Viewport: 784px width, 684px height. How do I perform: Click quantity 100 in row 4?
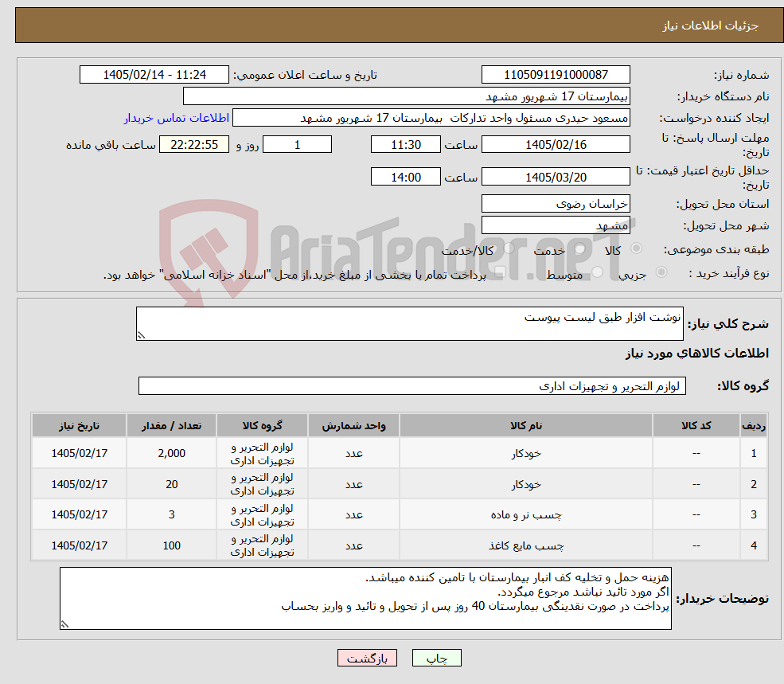(171, 546)
